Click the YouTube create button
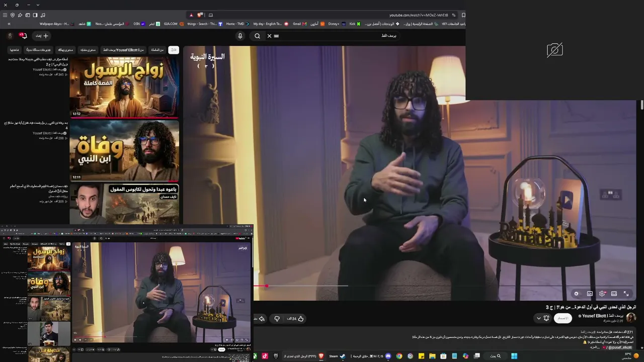The height and width of the screenshot is (362, 644). [x=42, y=36]
